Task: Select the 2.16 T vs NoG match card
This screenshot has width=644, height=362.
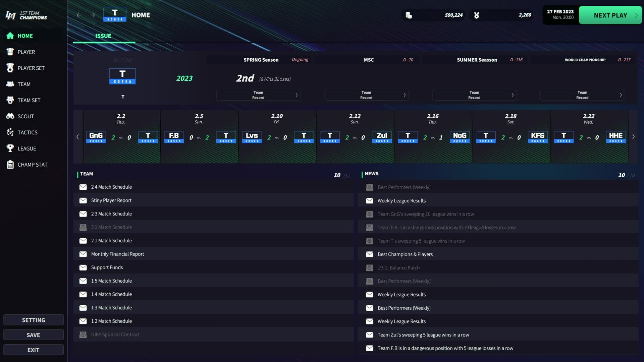Action: tap(433, 137)
